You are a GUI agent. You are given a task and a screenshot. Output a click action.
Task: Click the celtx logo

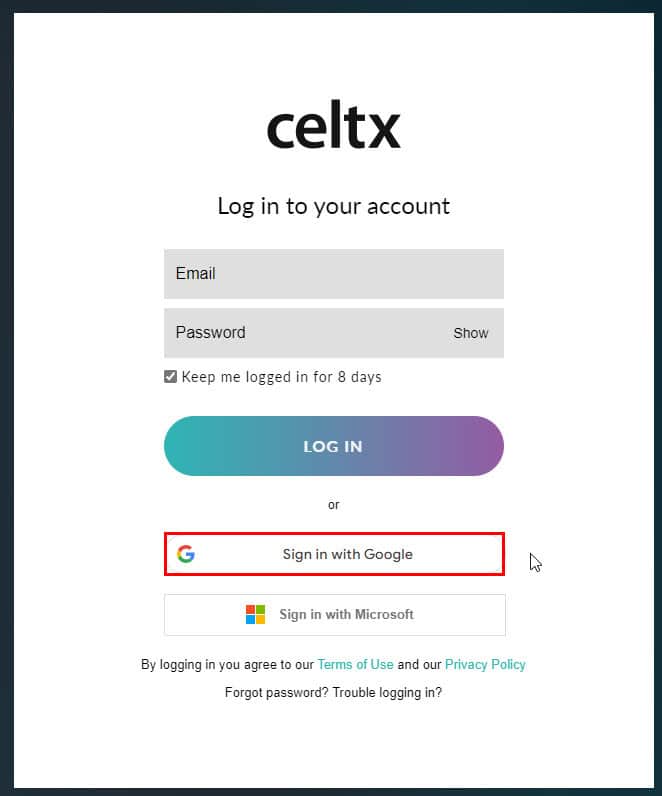333,128
